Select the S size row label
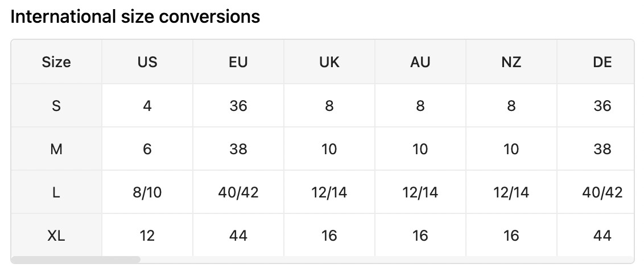Image resolution: width=644 pixels, height=272 pixels. (x=56, y=106)
